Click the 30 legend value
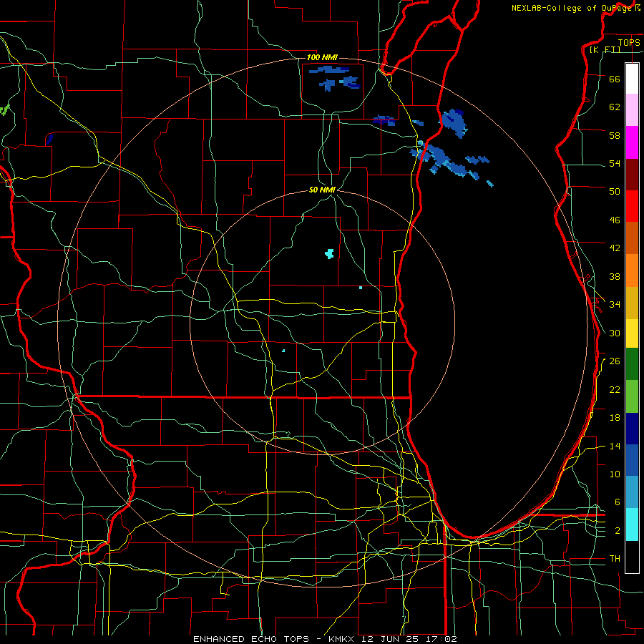The width and height of the screenshot is (644, 644). pyautogui.click(x=615, y=333)
